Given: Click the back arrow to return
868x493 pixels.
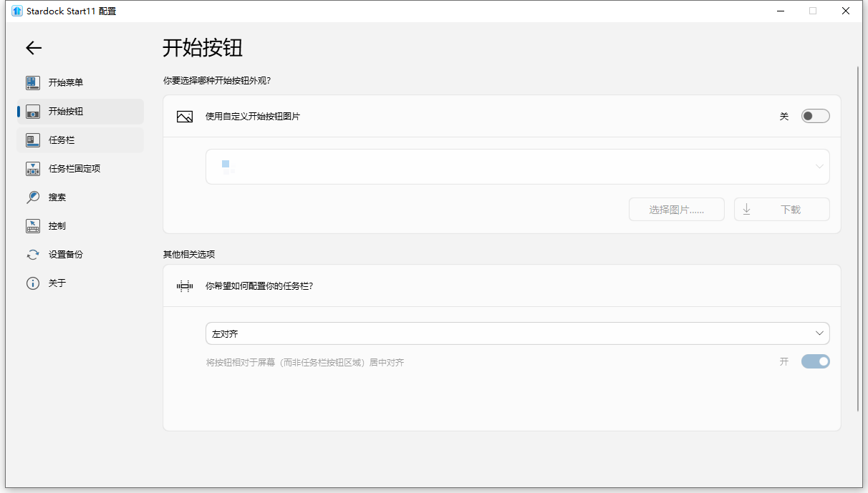Looking at the screenshot, I should (x=33, y=48).
